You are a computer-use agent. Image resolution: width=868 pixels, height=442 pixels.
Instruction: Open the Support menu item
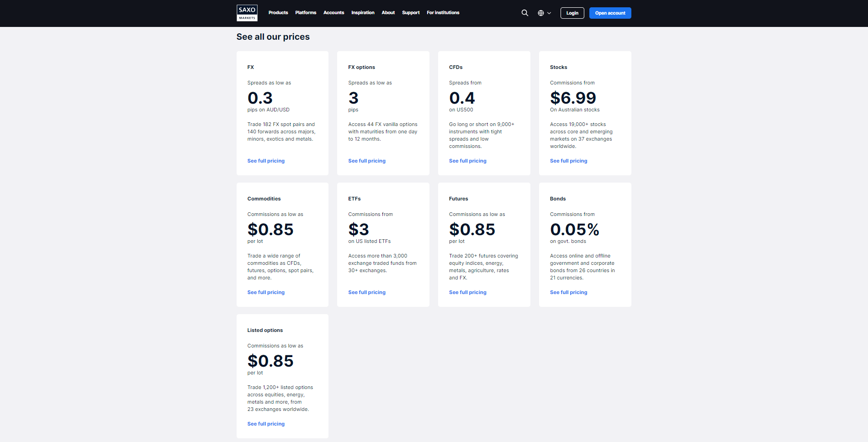tap(411, 13)
